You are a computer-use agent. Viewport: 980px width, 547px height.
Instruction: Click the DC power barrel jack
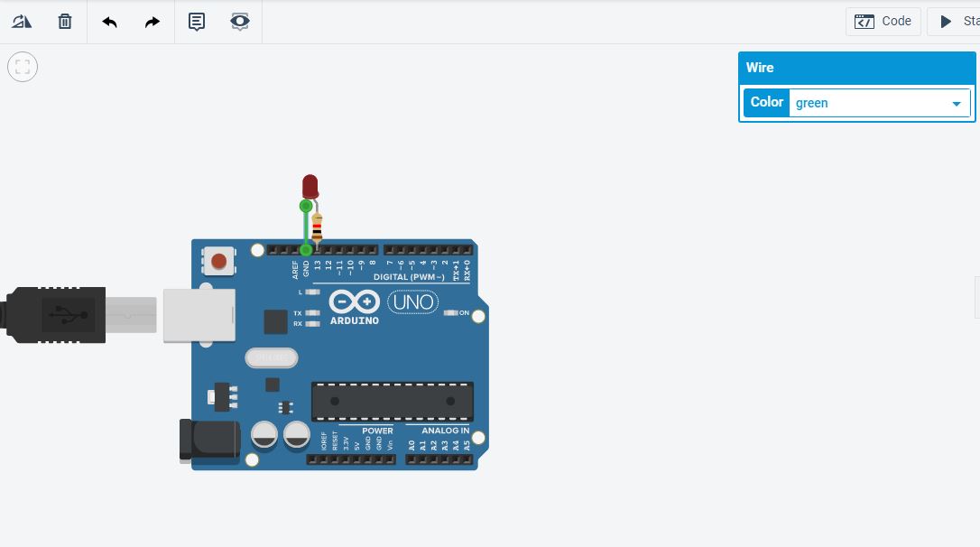[x=209, y=440]
